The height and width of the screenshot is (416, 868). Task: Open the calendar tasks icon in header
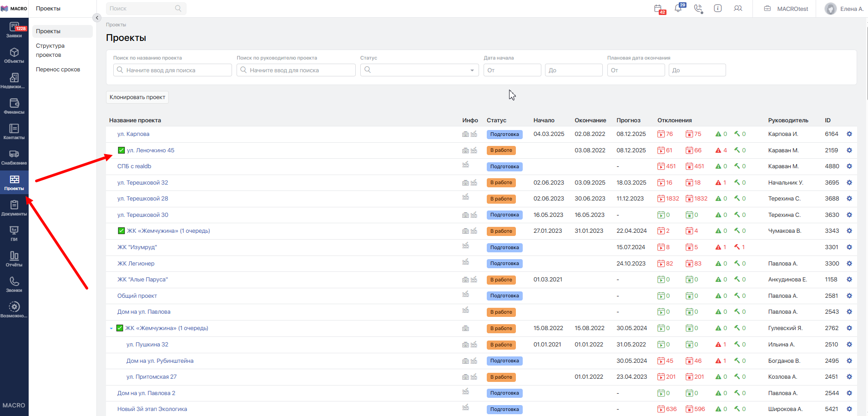click(658, 9)
